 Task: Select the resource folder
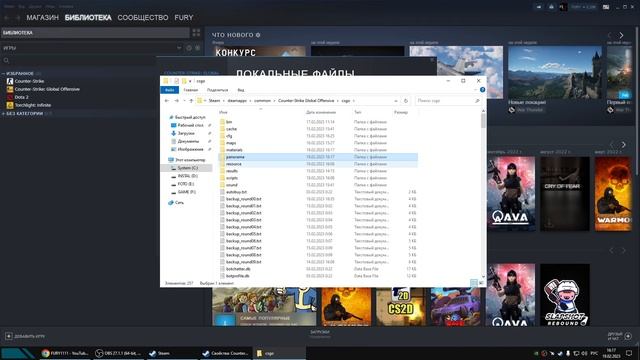click(318, 164)
